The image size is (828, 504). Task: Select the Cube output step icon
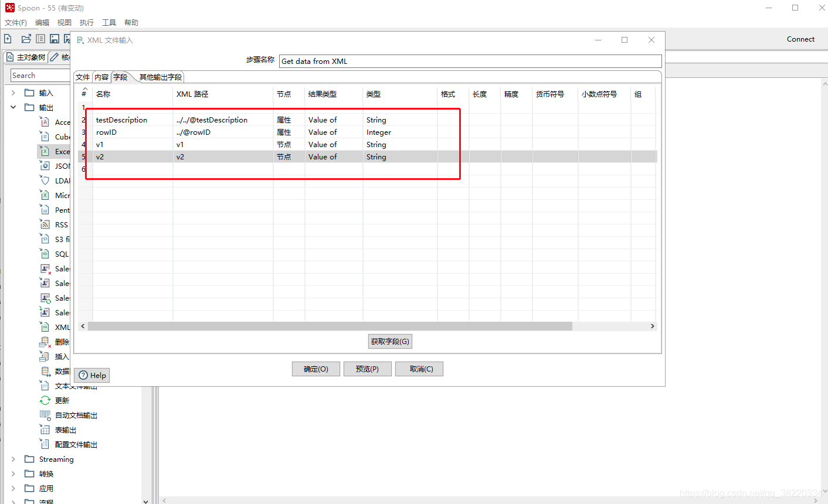point(45,137)
